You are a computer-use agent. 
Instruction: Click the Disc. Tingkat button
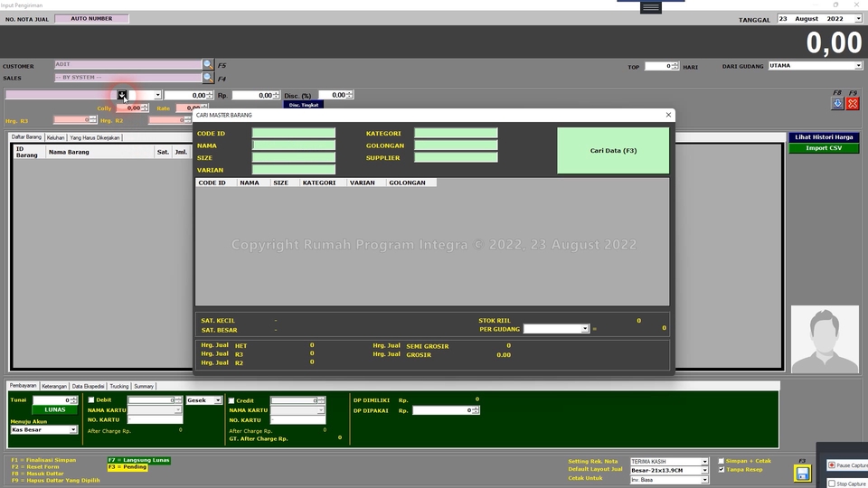point(304,105)
